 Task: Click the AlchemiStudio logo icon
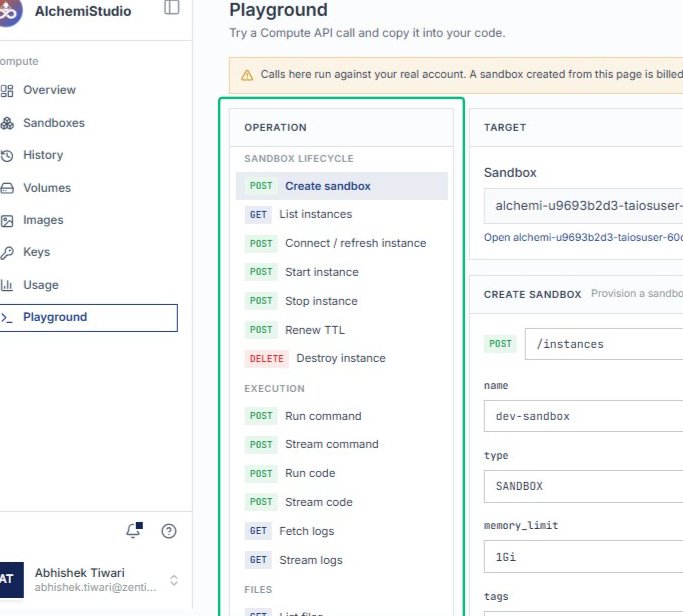point(10,11)
